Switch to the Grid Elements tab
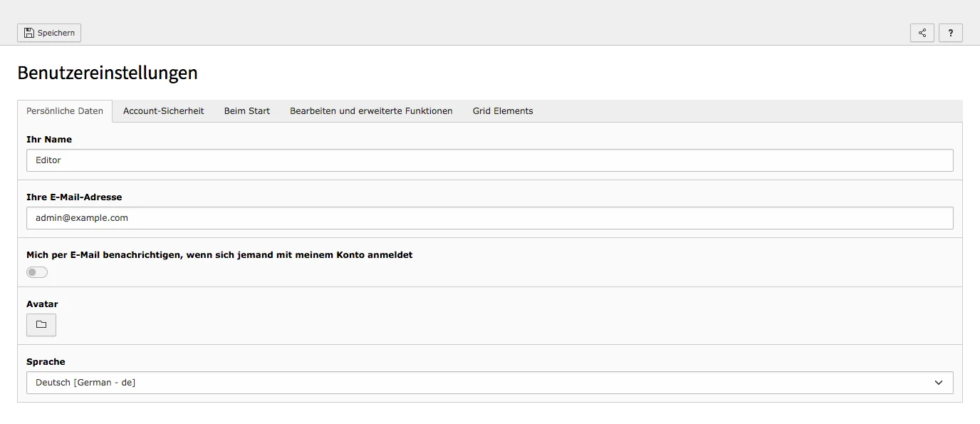Image resolution: width=980 pixels, height=424 pixels. coord(502,110)
